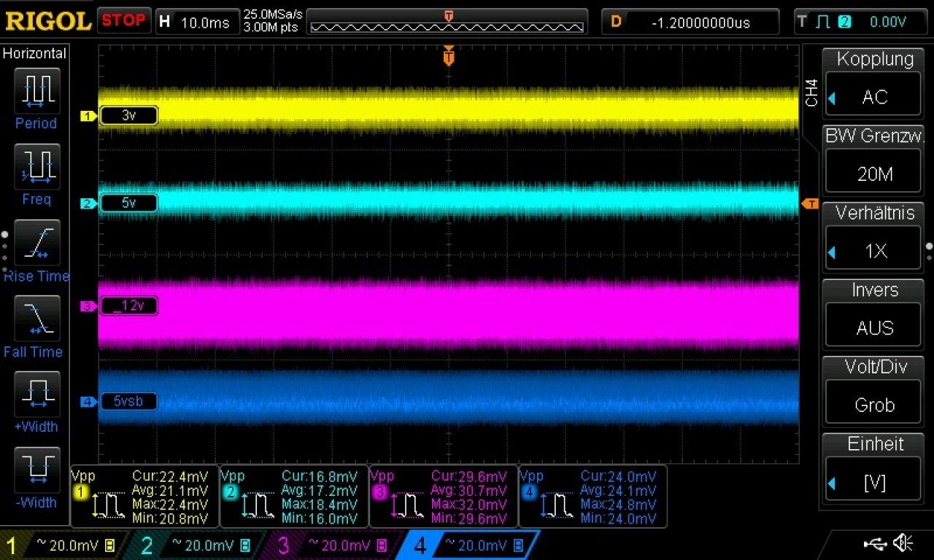Click the CH4 menu side label
Screen dimensions: 934x560
(x=811, y=93)
